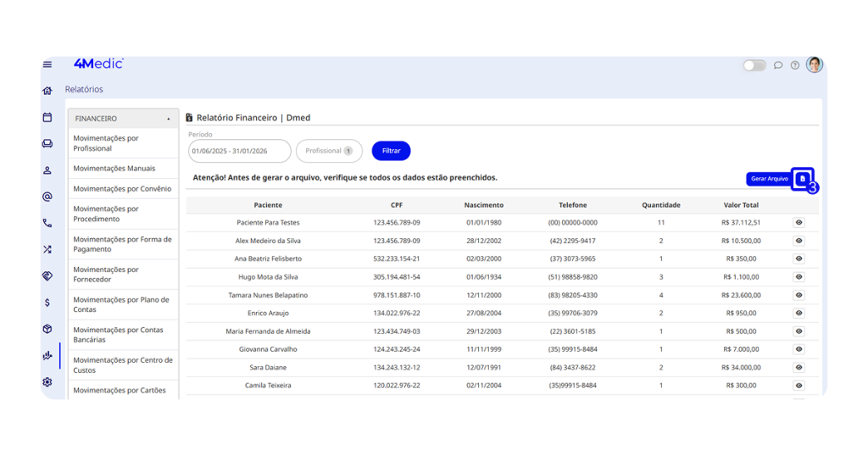Screen dimensions: 868x456
Task: Click the file icon next to Gerar Arquivo
Action: [803, 179]
